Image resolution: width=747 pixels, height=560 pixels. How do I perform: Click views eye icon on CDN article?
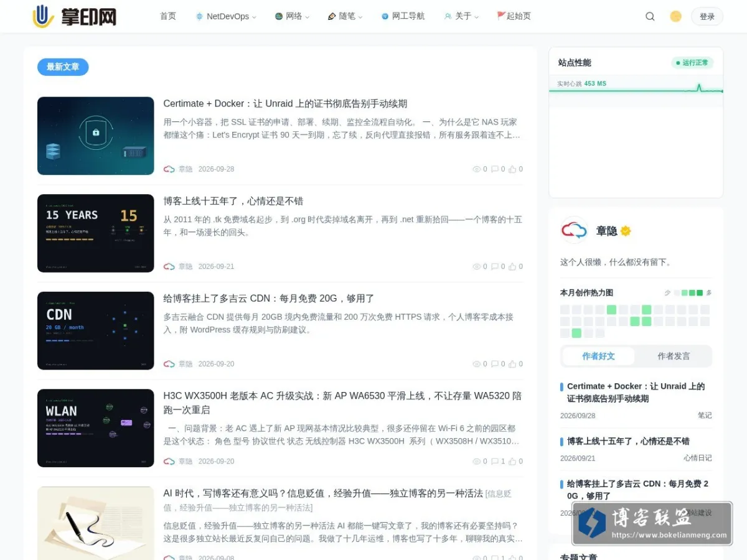[477, 364]
